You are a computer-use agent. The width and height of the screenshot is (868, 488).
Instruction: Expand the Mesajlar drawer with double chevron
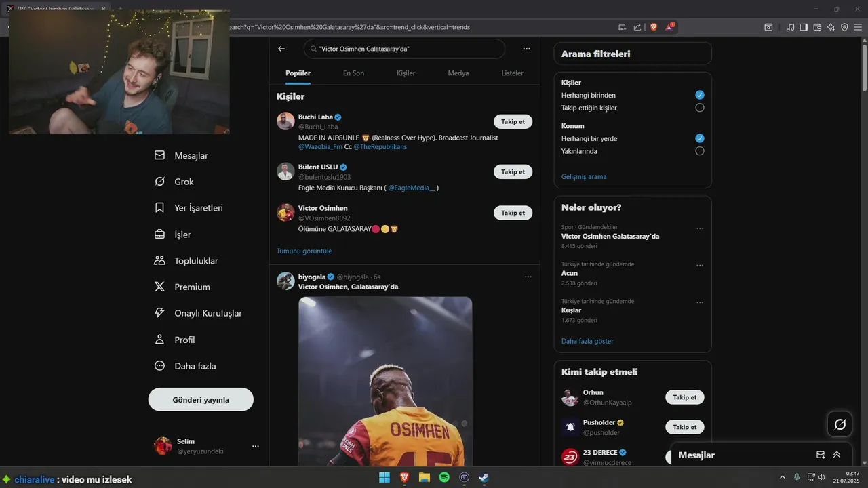click(837, 455)
